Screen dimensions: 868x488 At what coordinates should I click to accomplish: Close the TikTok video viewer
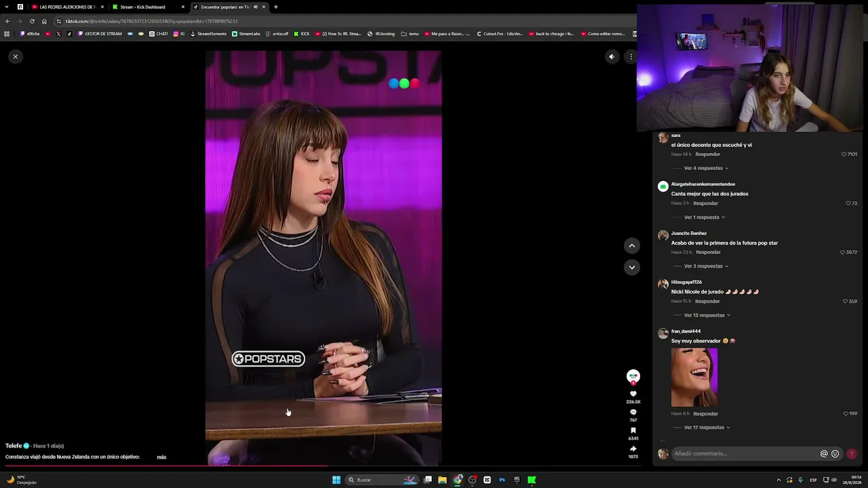pyautogui.click(x=16, y=56)
